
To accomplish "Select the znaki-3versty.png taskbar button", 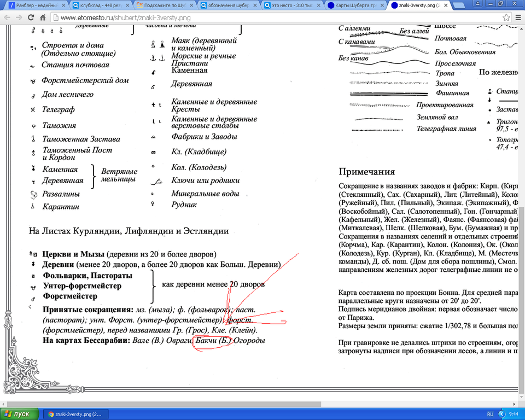I will tap(76, 415).
